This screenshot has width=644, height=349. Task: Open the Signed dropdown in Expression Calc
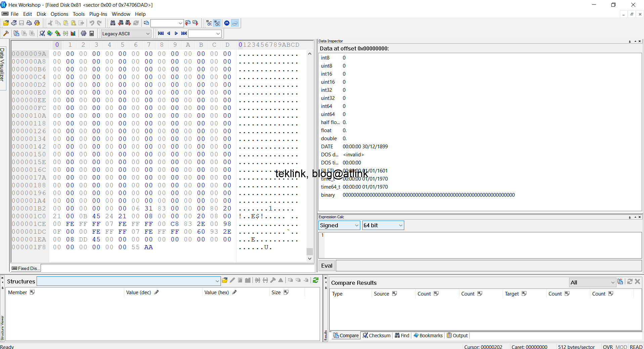pyautogui.click(x=339, y=225)
